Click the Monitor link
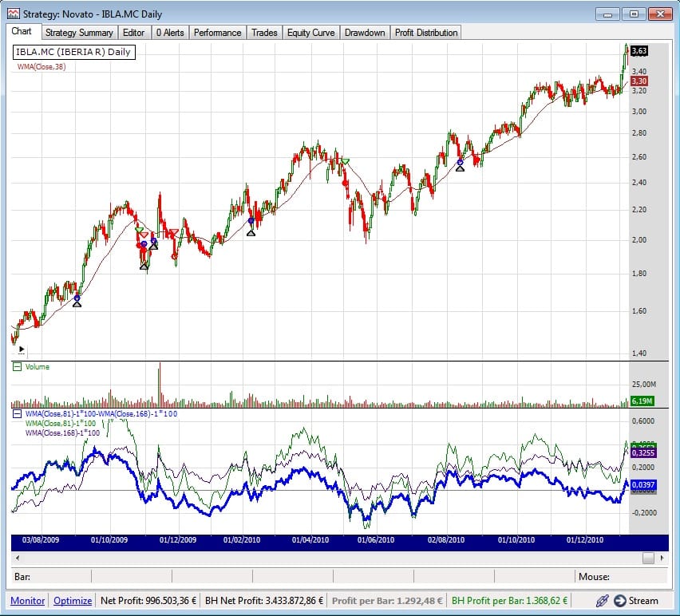Viewport: 680px width, 616px height. (27, 601)
